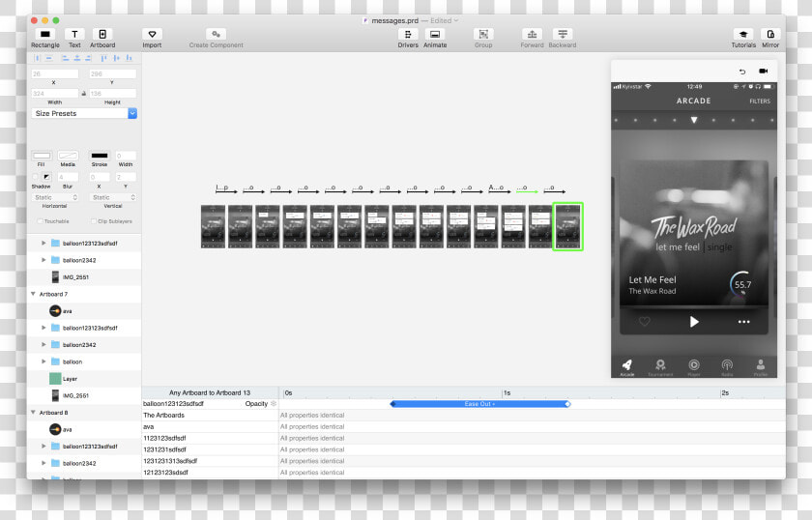Add a new Artboard from the toolbar
Screen dimensions: 812x520
pyautogui.click(x=102, y=34)
